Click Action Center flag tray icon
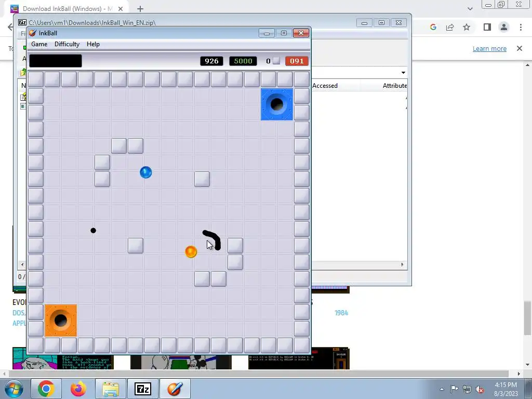The image size is (532, 399). coord(454,389)
